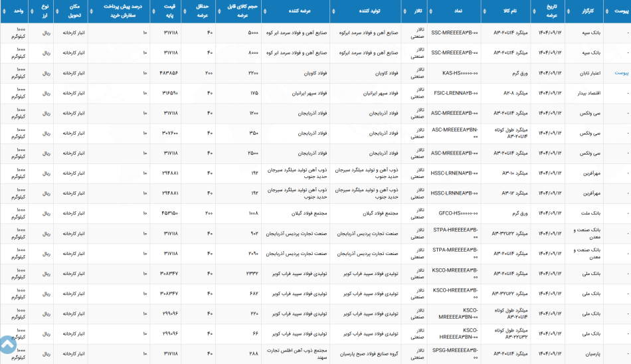This screenshot has height=364, width=631.
Task: Click base price ۳۰۷۶۰۰ cell
Action: pyautogui.click(x=165, y=134)
